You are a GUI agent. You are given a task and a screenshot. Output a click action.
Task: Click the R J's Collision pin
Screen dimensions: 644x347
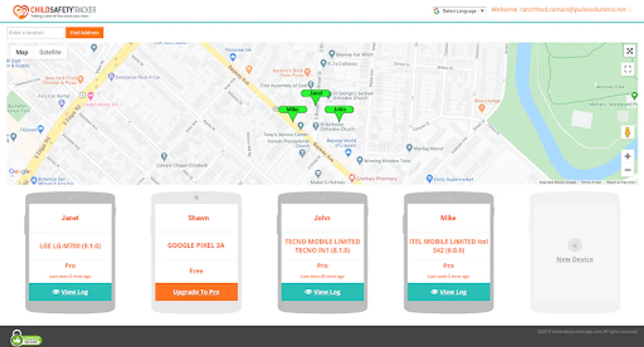tap(324, 63)
